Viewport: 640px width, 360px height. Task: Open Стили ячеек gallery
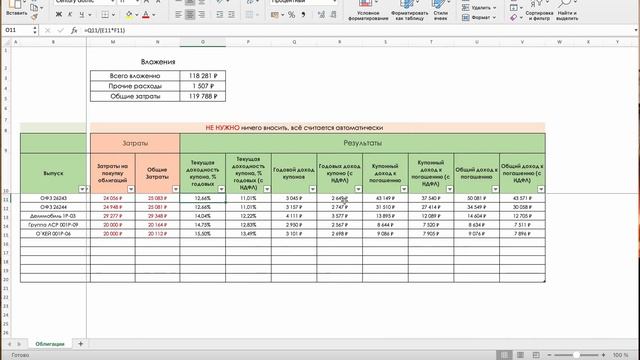coord(440,10)
